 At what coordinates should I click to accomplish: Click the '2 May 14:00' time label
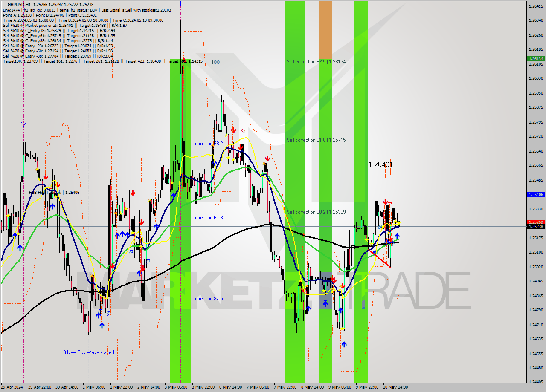(148, 387)
